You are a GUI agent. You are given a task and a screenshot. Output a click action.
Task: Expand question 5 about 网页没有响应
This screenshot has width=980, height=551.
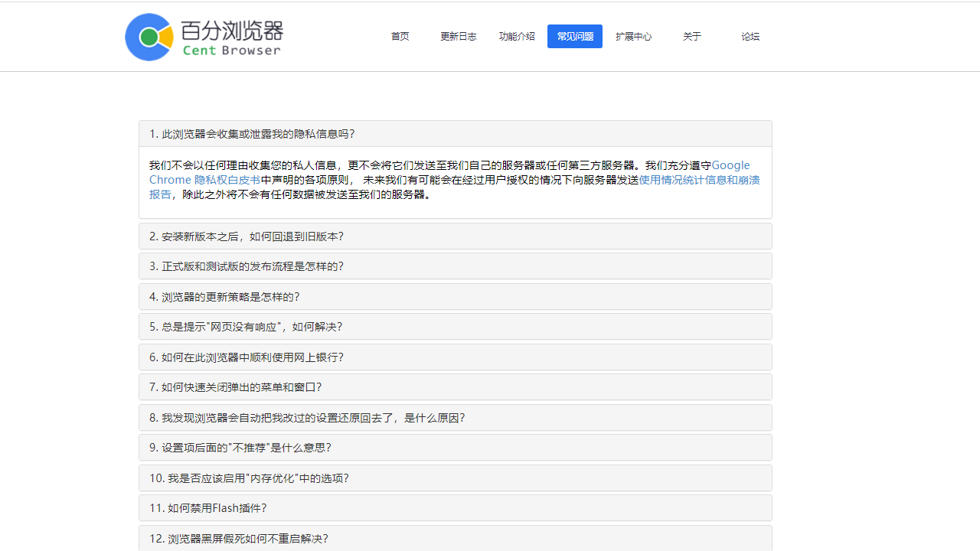coord(246,327)
